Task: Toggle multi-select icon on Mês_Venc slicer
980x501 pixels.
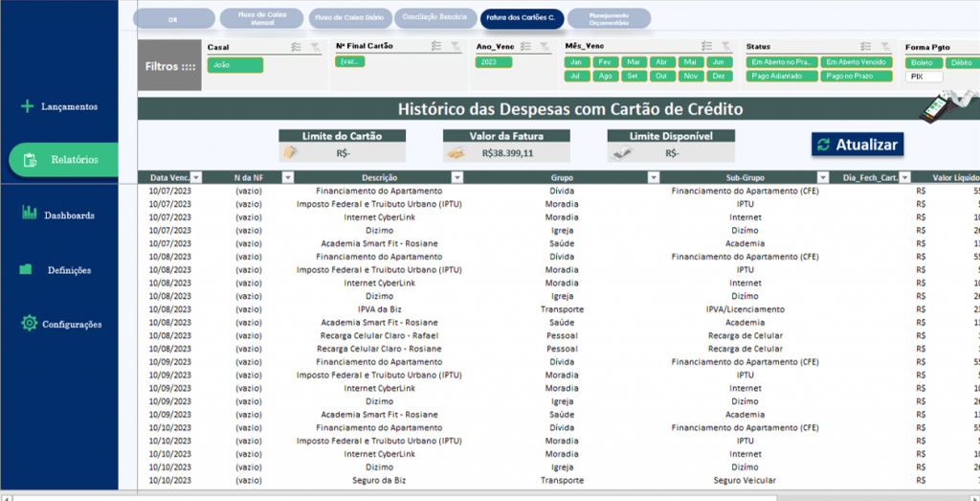Action: pyautogui.click(x=707, y=46)
